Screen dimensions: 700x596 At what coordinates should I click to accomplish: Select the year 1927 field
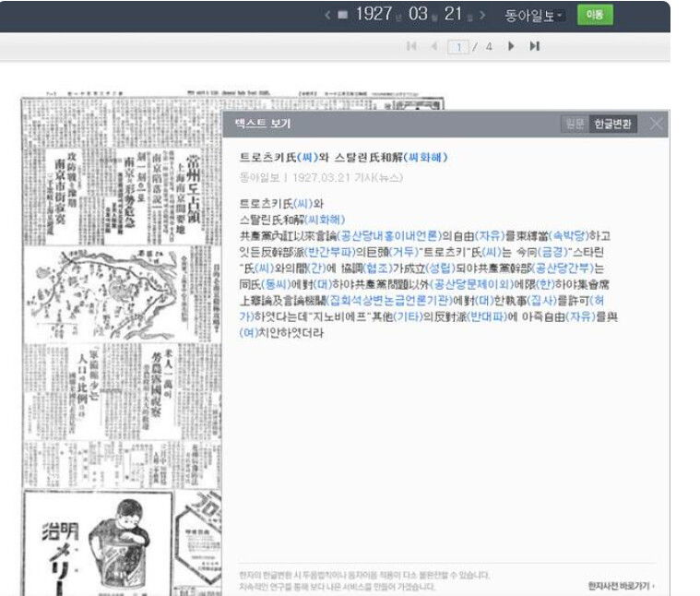(374, 14)
